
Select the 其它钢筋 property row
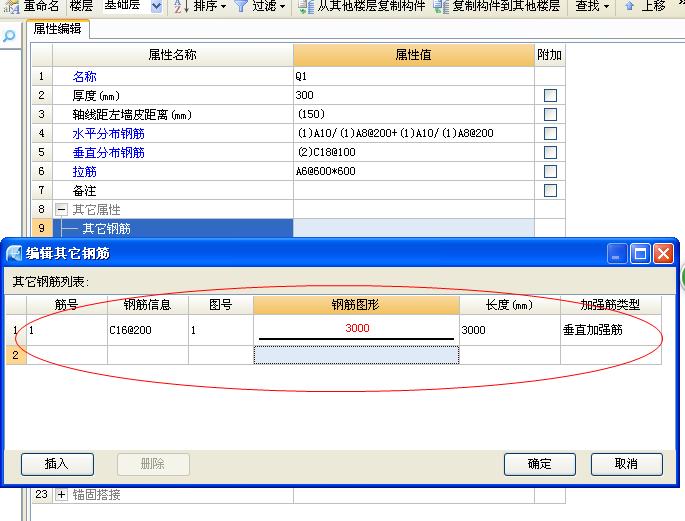(x=173, y=228)
